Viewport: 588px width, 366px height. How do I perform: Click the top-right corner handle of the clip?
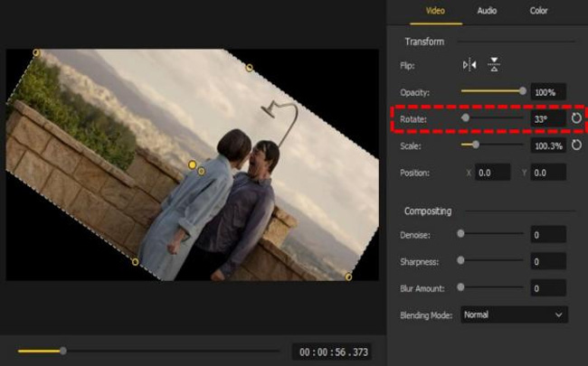pos(249,68)
